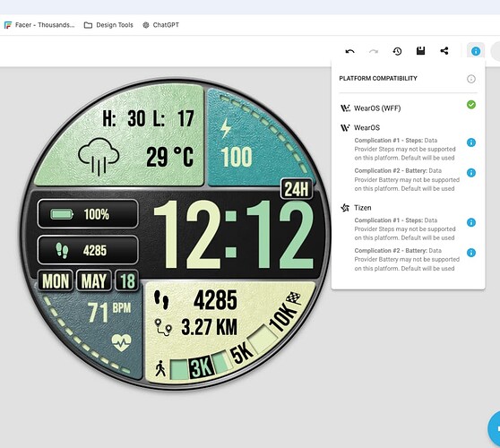This screenshot has width=500, height=448.
Task: Open info for WearOS Complication #2 Battery
Action: point(471,173)
